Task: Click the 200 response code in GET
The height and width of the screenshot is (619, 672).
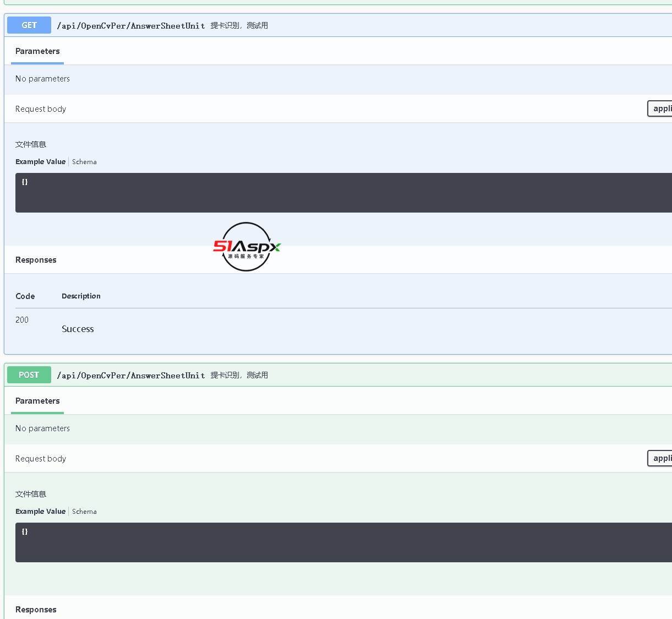Action: coord(22,320)
